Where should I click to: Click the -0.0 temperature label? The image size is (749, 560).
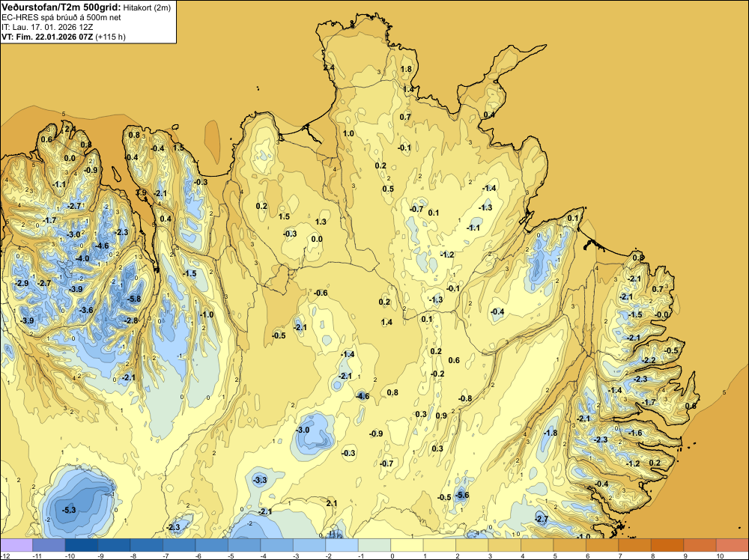662,314
